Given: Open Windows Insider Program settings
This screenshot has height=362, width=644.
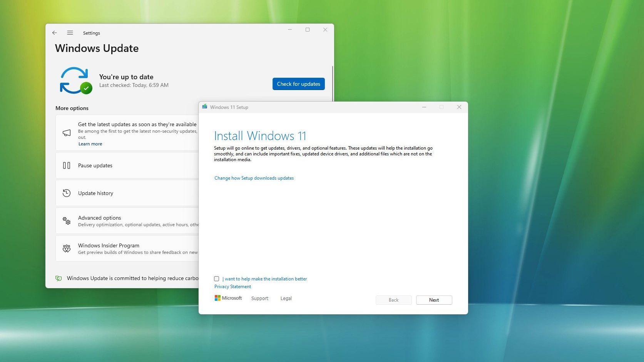Looking at the screenshot, I should pyautogui.click(x=127, y=249).
